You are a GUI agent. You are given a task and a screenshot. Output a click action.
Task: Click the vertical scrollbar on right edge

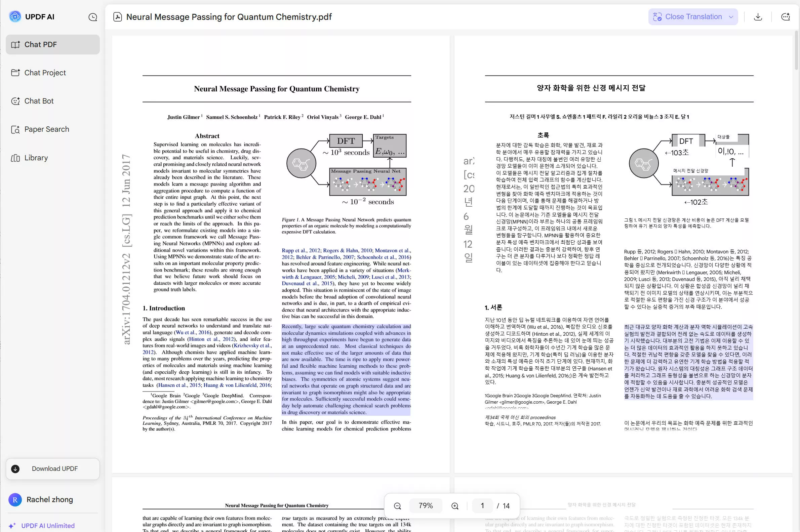pos(796,50)
